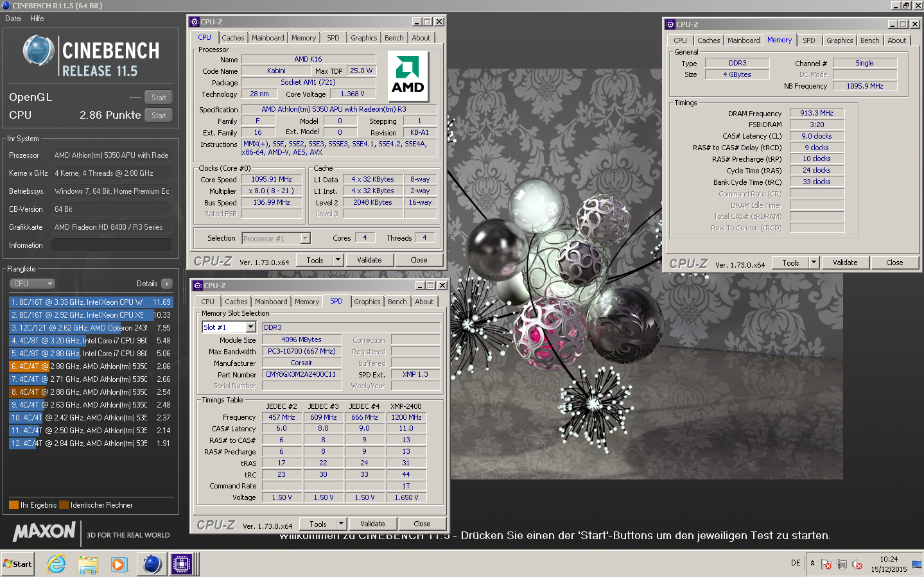
Task: Click the Grafikkarte field AMD Radeon HD 8400
Action: pos(112,227)
